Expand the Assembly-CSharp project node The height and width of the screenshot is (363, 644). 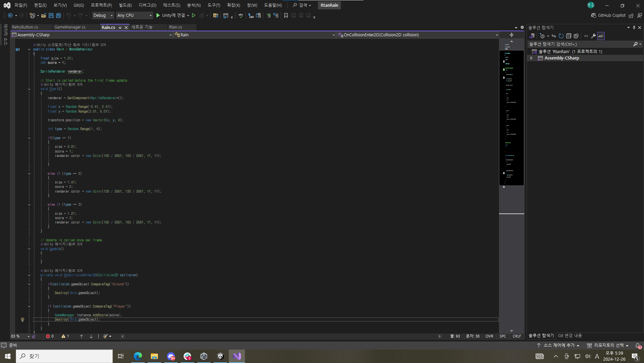[532, 58]
